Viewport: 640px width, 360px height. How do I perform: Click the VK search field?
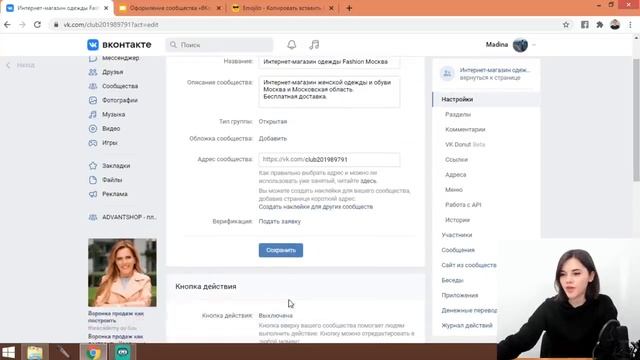(219, 45)
